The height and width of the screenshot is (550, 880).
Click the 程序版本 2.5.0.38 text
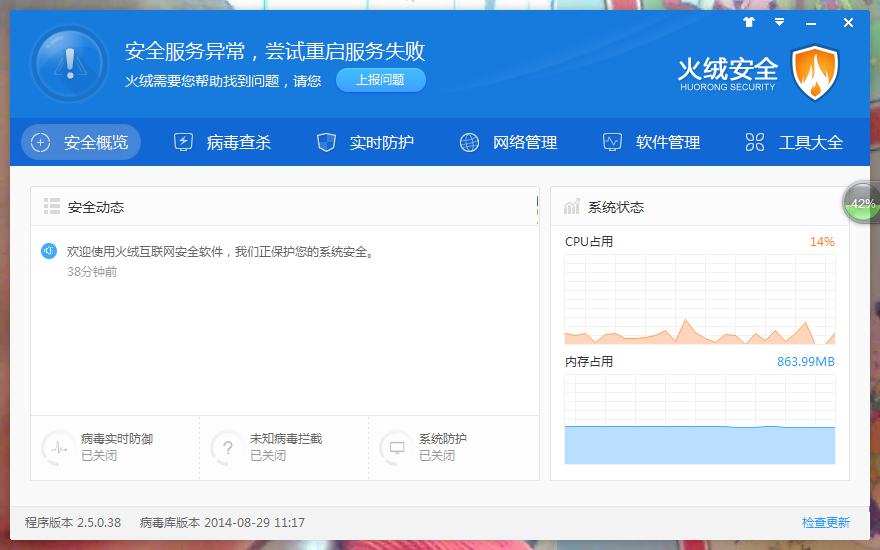point(73,522)
